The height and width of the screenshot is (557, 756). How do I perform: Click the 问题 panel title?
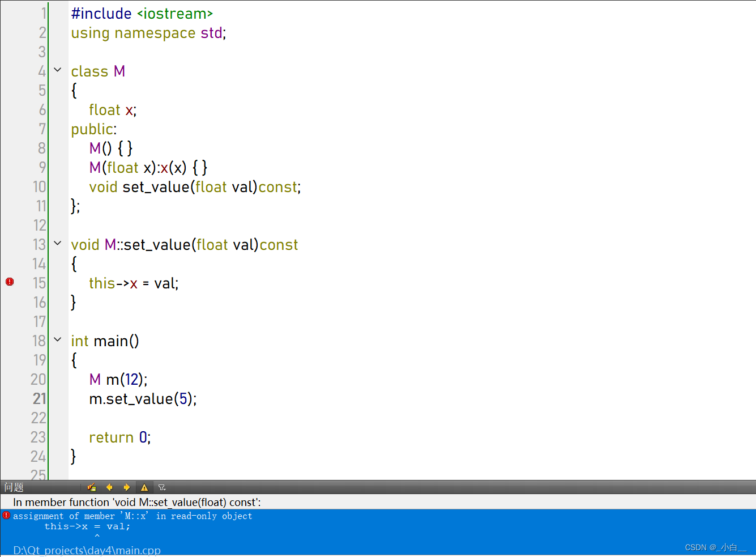pos(14,487)
